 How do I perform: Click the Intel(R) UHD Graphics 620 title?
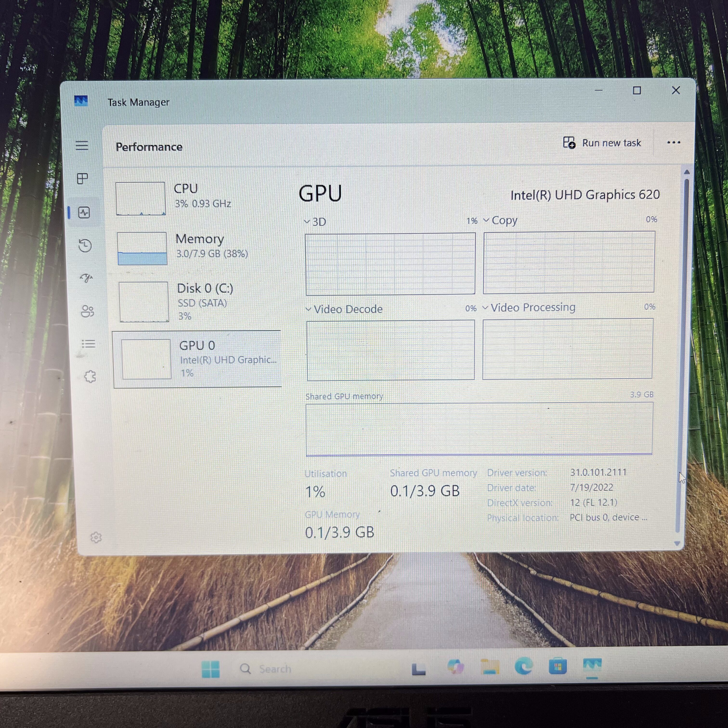point(585,195)
